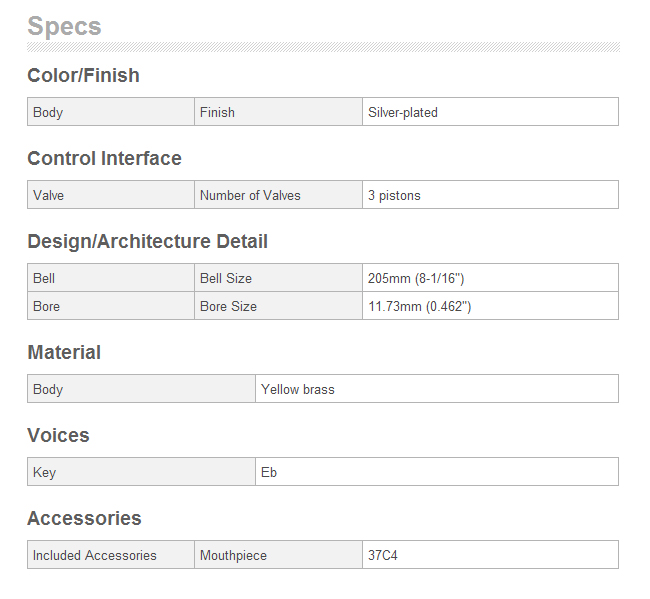Viewport: 650px width, 599px height.
Task: Click the Voices section heading
Action: tap(58, 436)
